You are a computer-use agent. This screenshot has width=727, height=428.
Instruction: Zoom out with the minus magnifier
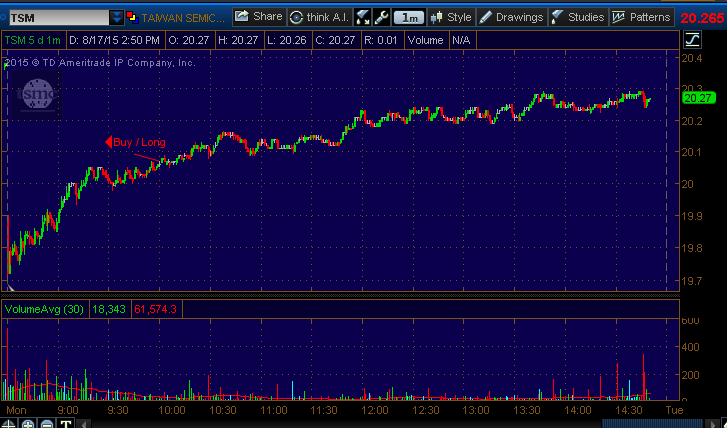coord(47,424)
